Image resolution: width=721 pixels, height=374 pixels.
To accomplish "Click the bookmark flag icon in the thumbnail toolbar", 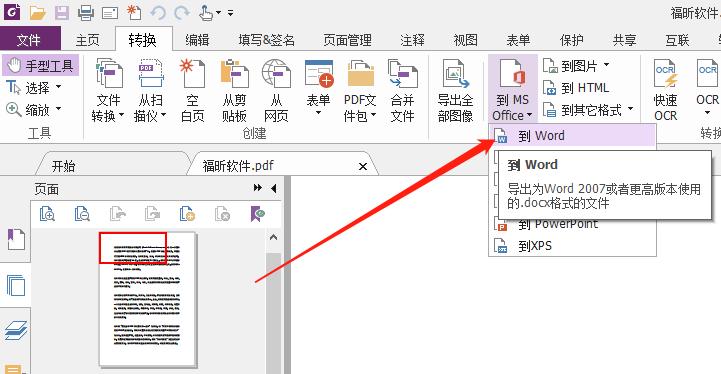I will pyautogui.click(x=258, y=214).
